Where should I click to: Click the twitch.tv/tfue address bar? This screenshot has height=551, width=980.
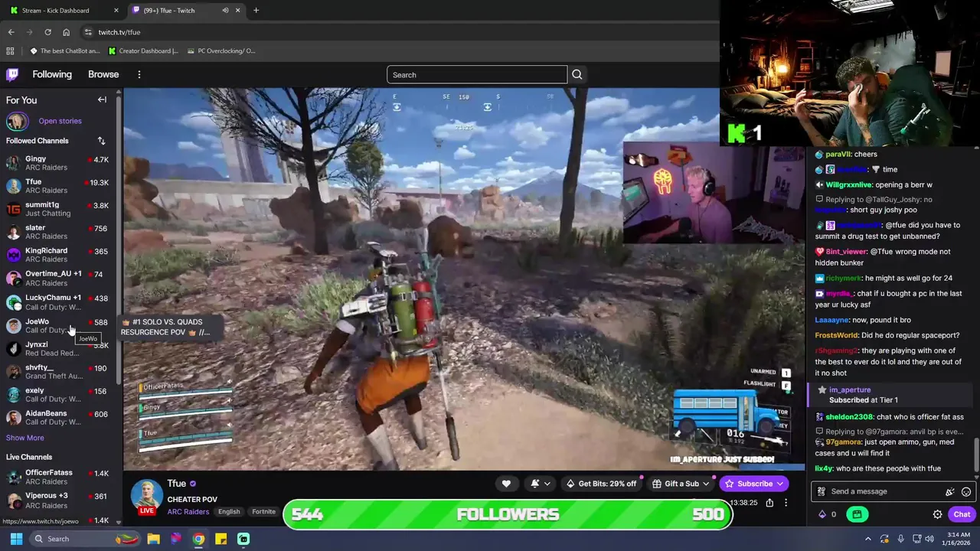point(398,32)
